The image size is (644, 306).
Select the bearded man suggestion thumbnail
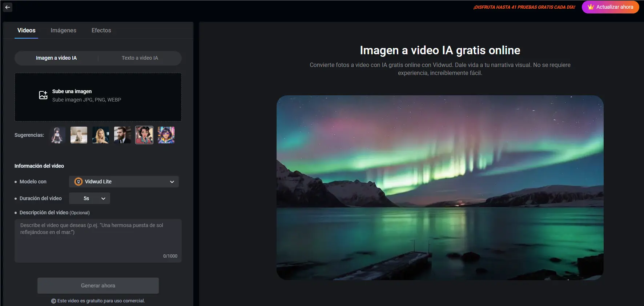pyautogui.click(x=122, y=135)
